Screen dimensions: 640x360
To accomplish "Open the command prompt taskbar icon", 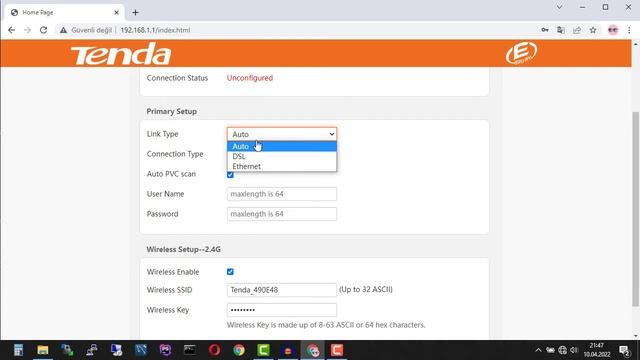I will click(190, 350).
